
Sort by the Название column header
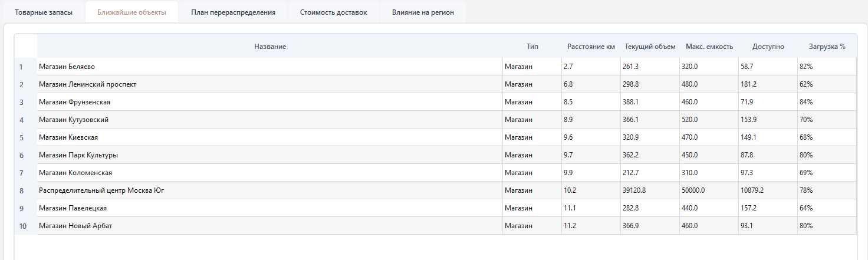[269, 47]
